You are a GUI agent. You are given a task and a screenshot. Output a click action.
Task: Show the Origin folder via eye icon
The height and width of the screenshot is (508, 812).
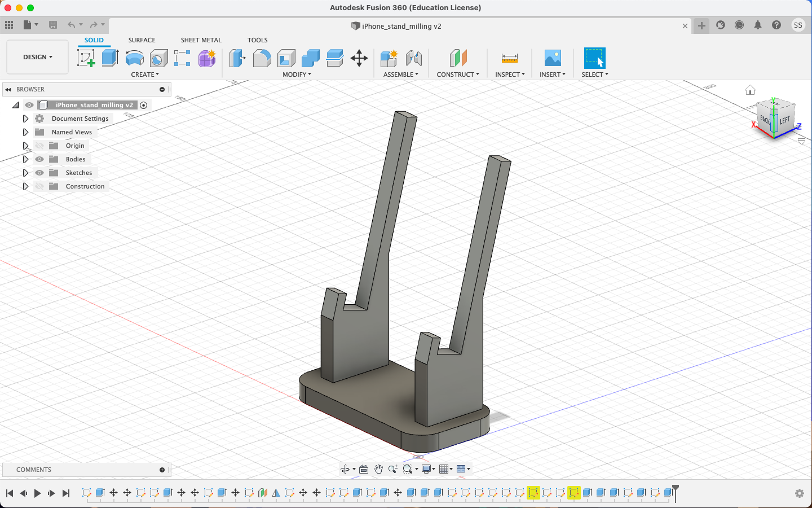(39, 146)
